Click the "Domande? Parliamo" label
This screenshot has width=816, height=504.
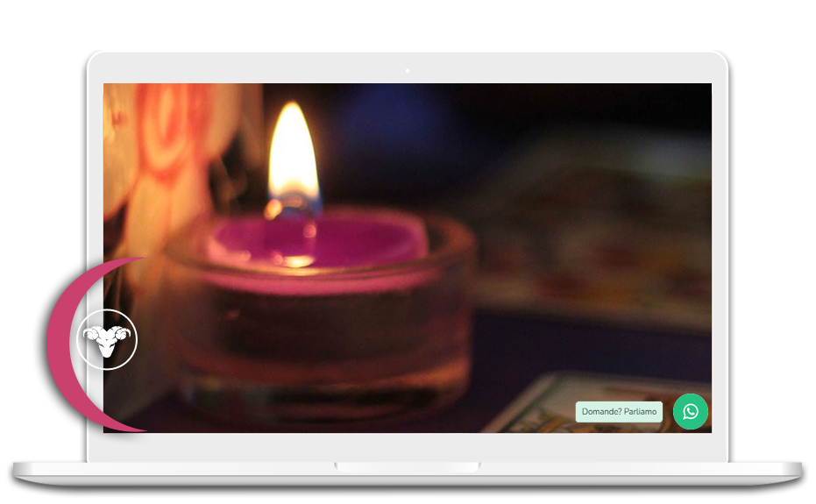tap(619, 412)
